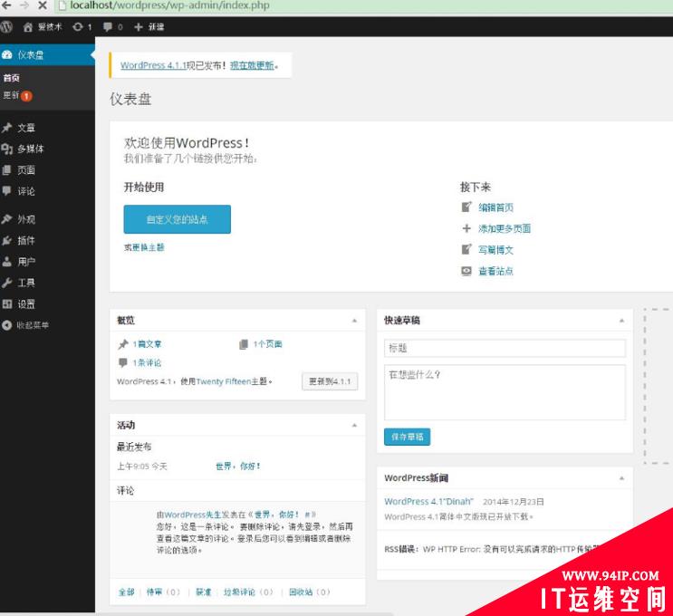Click the Comments bubble icon in sidebar
This screenshot has width=673, height=616.
(x=7, y=190)
